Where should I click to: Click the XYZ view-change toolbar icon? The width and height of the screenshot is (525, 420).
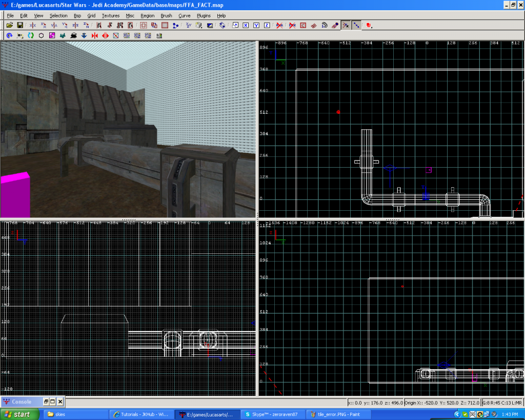(189, 25)
